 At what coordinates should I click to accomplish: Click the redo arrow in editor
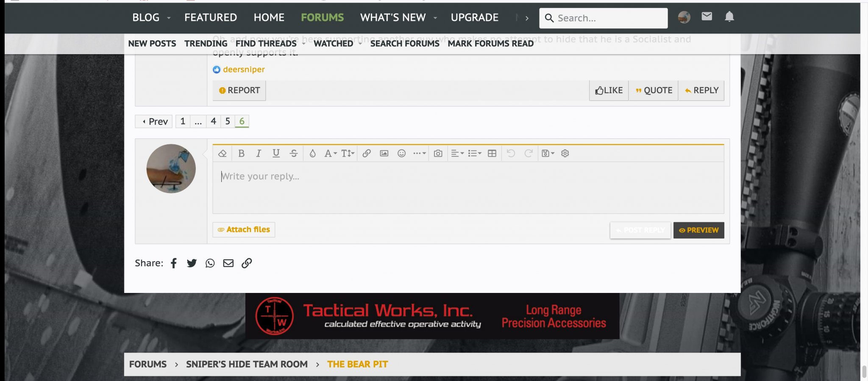[x=529, y=153]
